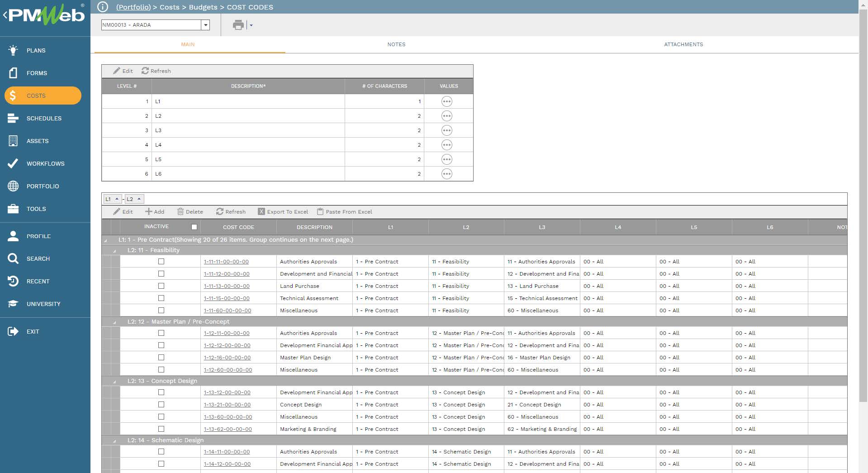Check inactive box for 1-11-11-00-00-00
The image size is (868, 473).
[161, 262]
